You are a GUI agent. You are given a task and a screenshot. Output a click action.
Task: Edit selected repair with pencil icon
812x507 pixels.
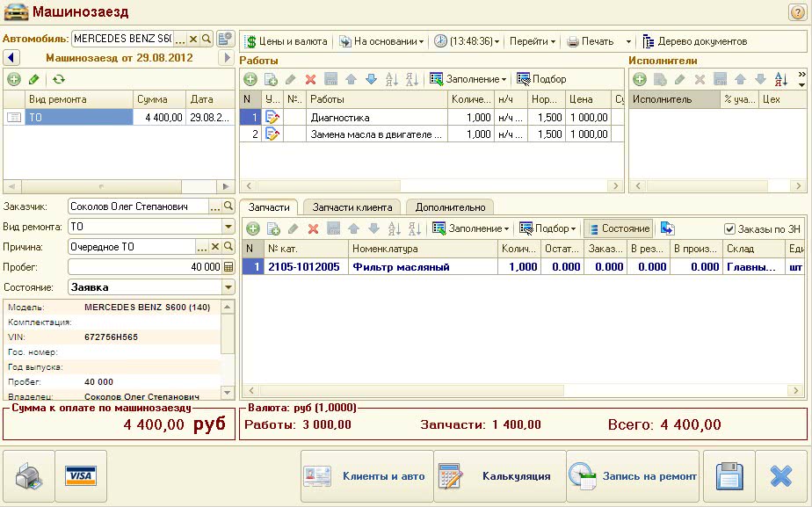click(x=34, y=79)
